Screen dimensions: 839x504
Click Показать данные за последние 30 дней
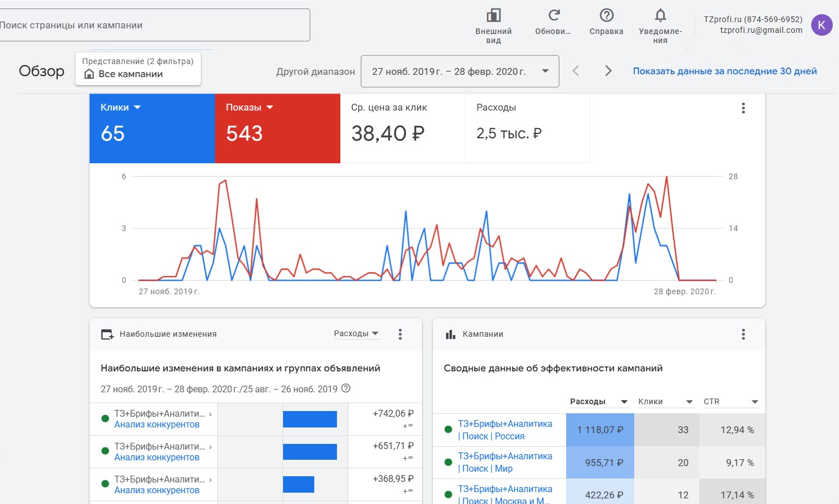pos(725,71)
